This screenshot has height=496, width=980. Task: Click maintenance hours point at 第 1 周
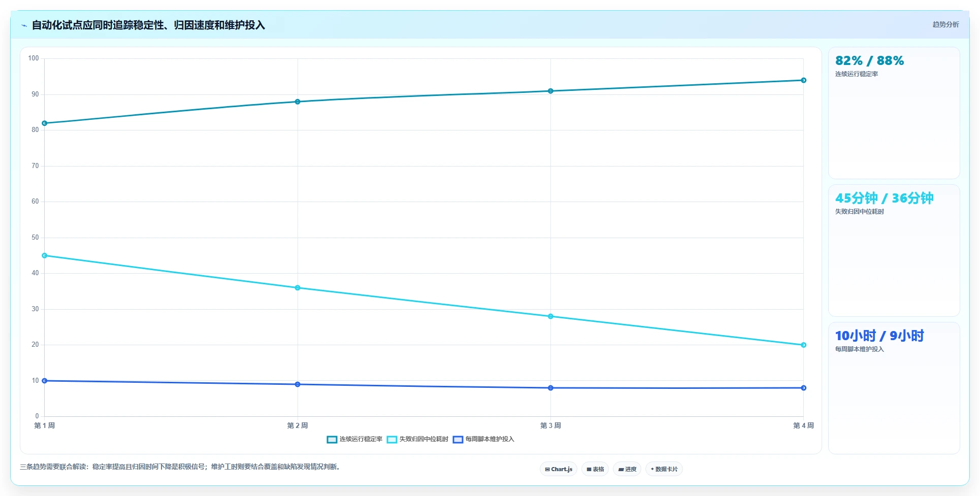45,381
